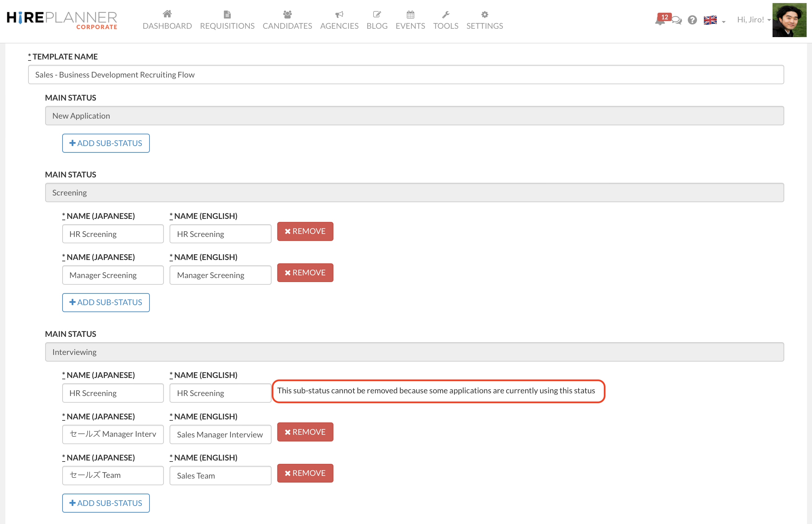Open Settings gear icon
The height and width of the screenshot is (524, 812).
[x=485, y=14]
